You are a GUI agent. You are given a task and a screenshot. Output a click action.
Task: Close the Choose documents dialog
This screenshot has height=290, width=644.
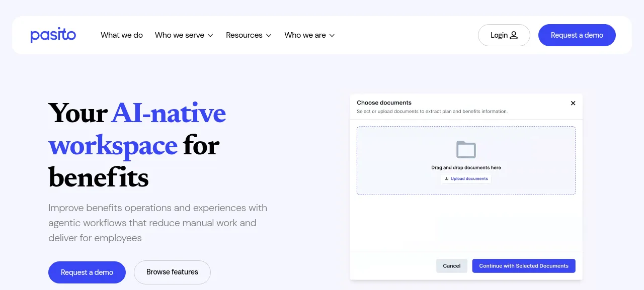(x=573, y=103)
